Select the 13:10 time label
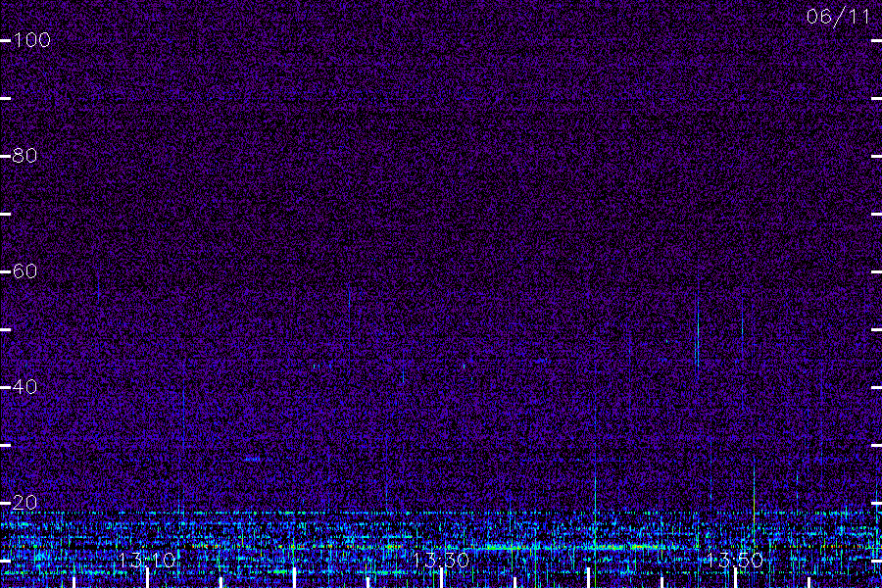The height and width of the screenshot is (588, 882). coord(147,561)
